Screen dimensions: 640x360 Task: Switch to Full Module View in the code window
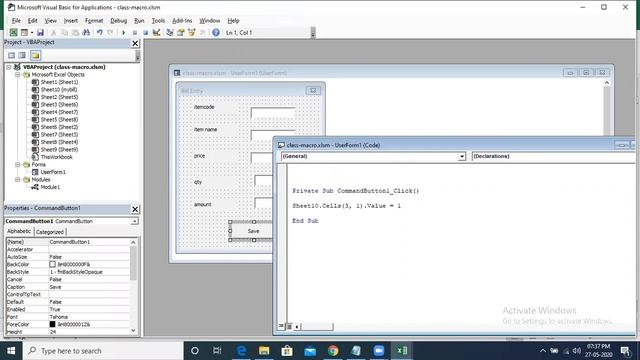click(289, 326)
